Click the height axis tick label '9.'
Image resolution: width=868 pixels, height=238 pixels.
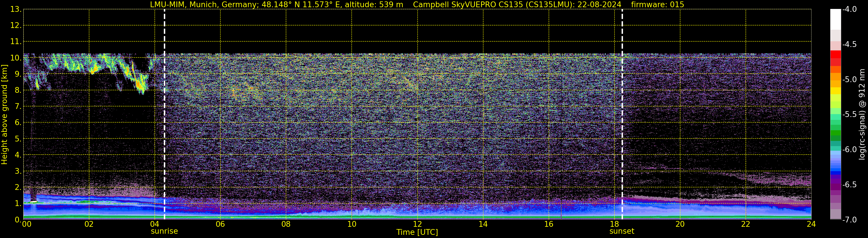pos(18,74)
